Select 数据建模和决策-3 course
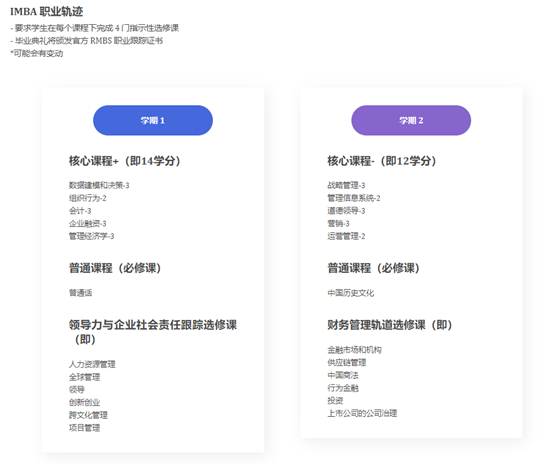This screenshot has height=464, width=554. tap(99, 185)
